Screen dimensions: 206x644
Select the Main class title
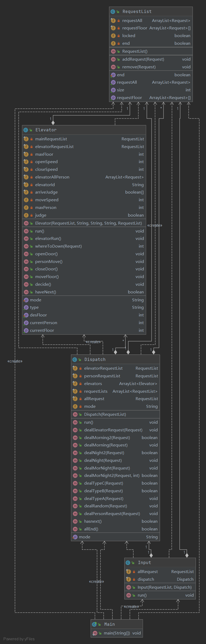click(110, 624)
